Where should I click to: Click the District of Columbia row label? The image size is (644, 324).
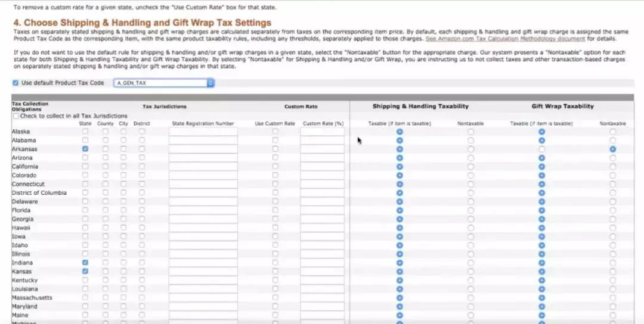click(x=39, y=193)
